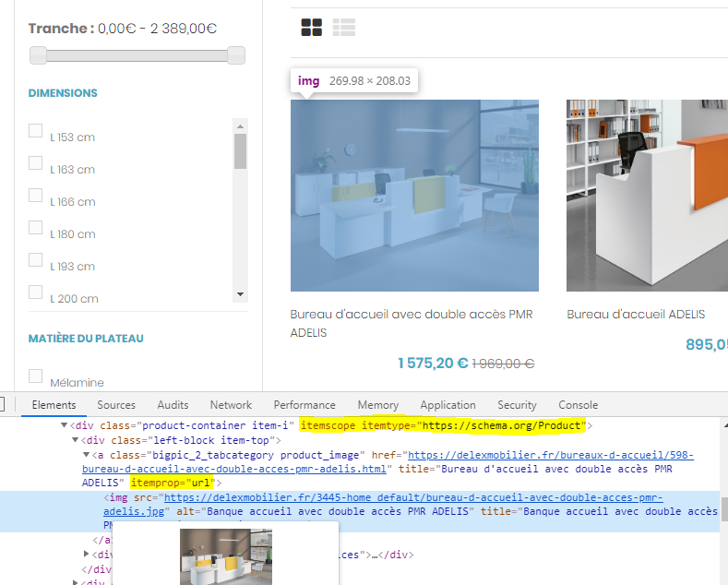Enable the Mélamine material filter
The height and width of the screenshot is (585, 728).
(36, 376)
